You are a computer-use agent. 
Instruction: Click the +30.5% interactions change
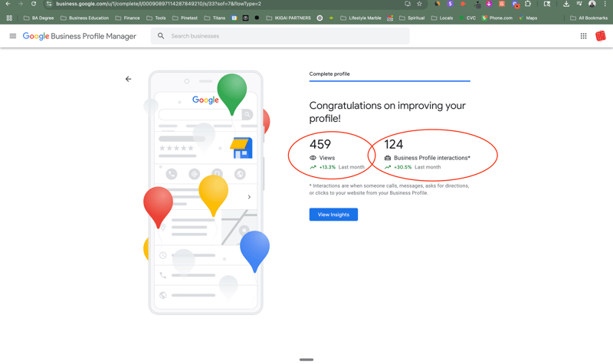[x=403, y=167]
